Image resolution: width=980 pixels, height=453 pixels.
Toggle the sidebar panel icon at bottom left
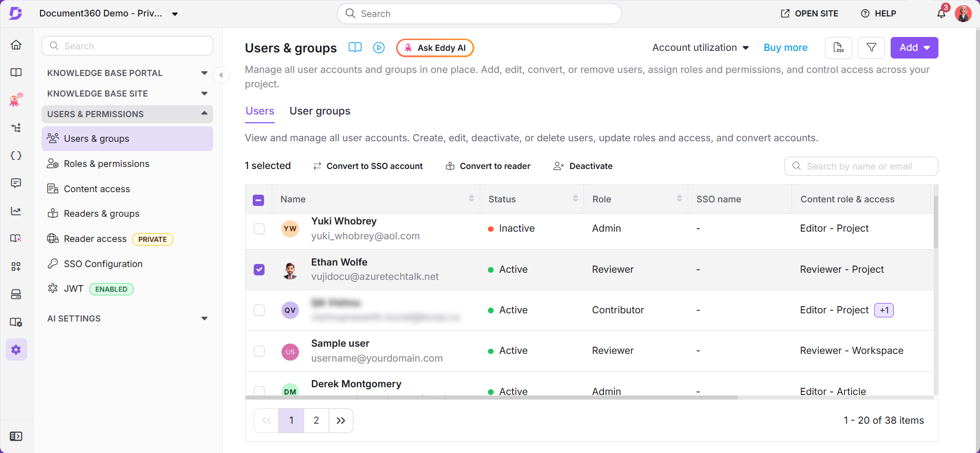[x=16, y=436]
